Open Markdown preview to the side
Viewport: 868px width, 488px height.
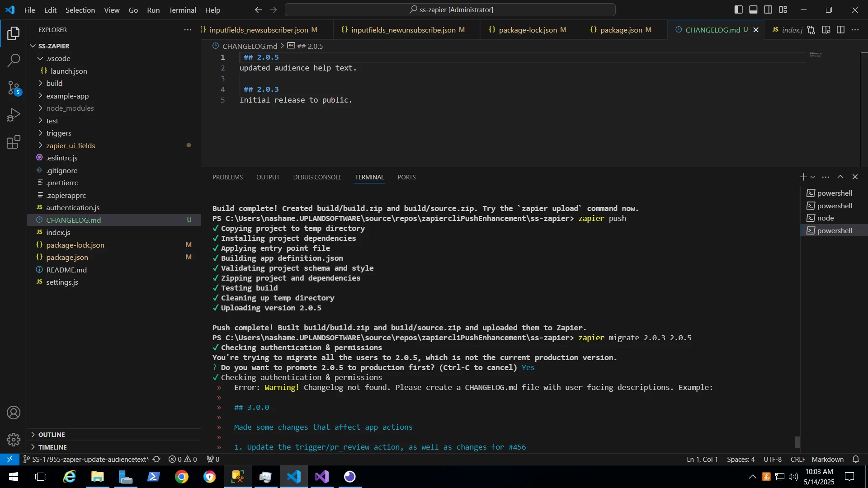pyautogui.click(x=826, y=30)
